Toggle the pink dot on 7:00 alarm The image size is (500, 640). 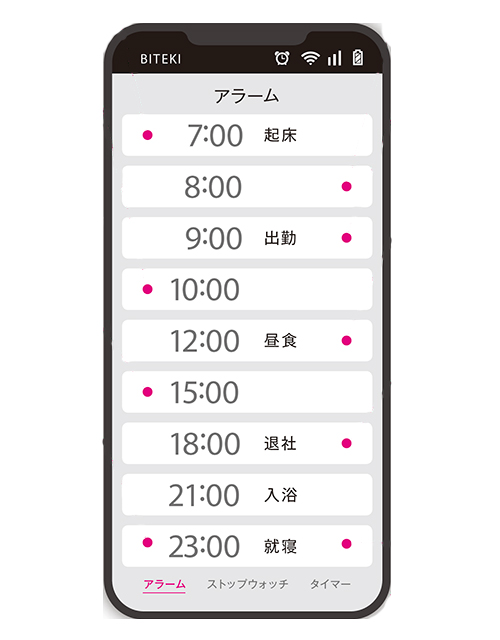[x=148, y=135]
